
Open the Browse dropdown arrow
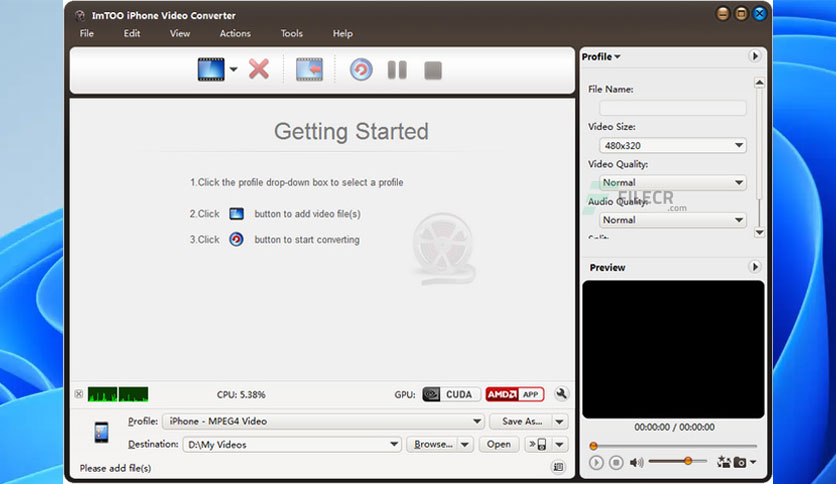[465, 444]
